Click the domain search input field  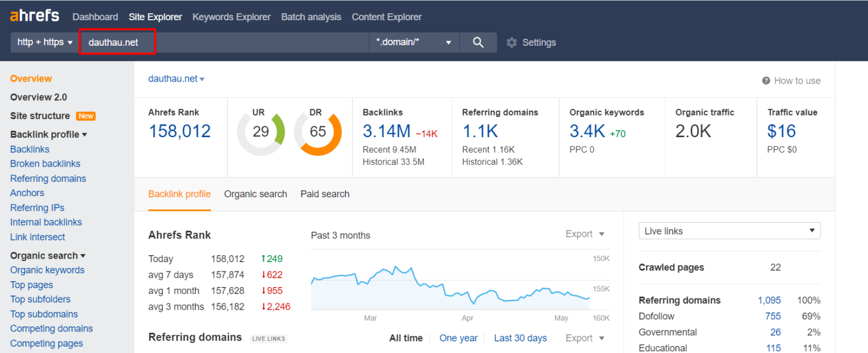[x=224, y=42]
